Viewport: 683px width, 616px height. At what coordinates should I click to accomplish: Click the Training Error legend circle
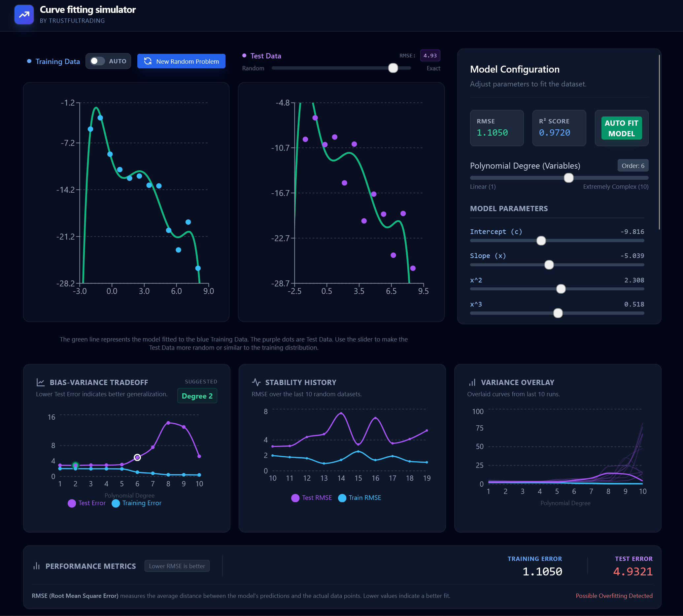[116, 503]
